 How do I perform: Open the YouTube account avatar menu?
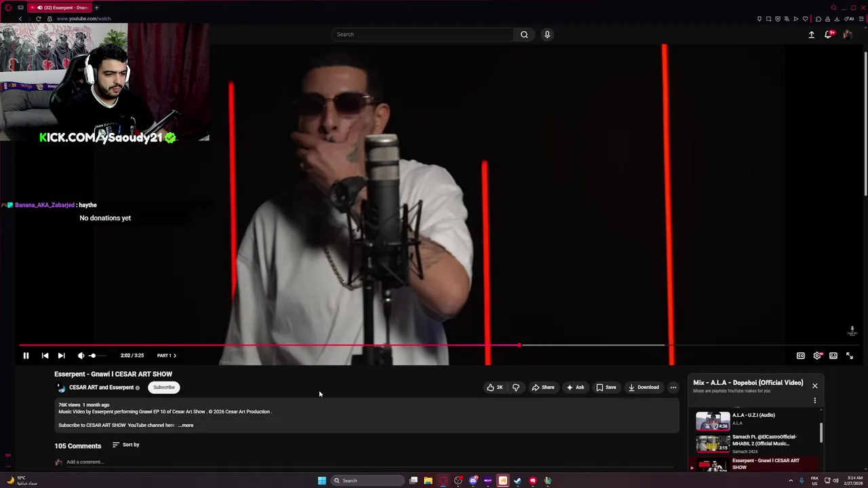coord(847,35)
